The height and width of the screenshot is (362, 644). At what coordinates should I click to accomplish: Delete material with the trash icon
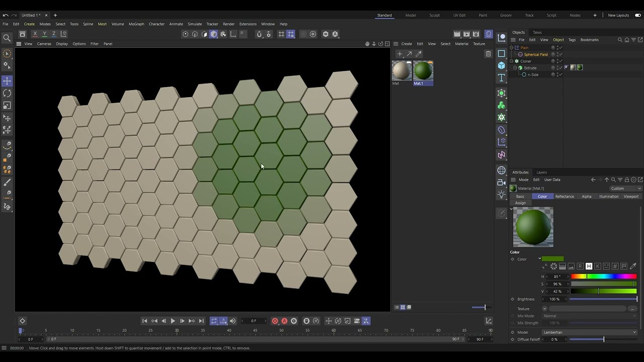[x=488, y=54]
